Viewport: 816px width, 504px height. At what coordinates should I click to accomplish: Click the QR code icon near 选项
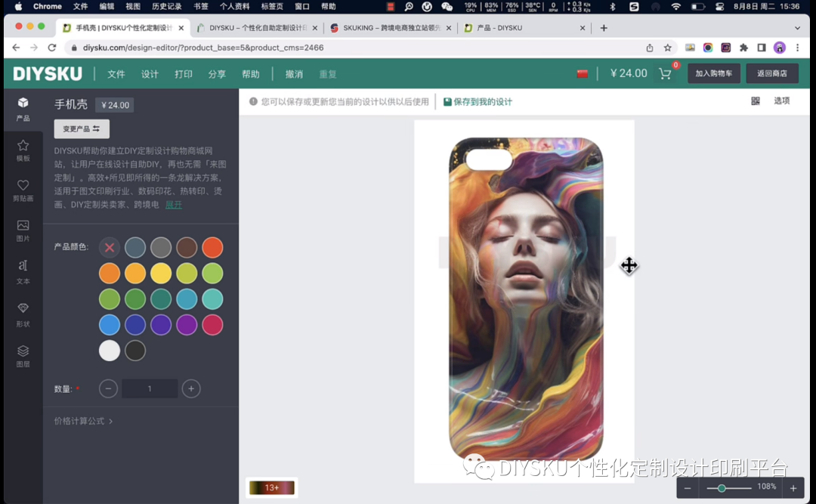coord(755,101)
